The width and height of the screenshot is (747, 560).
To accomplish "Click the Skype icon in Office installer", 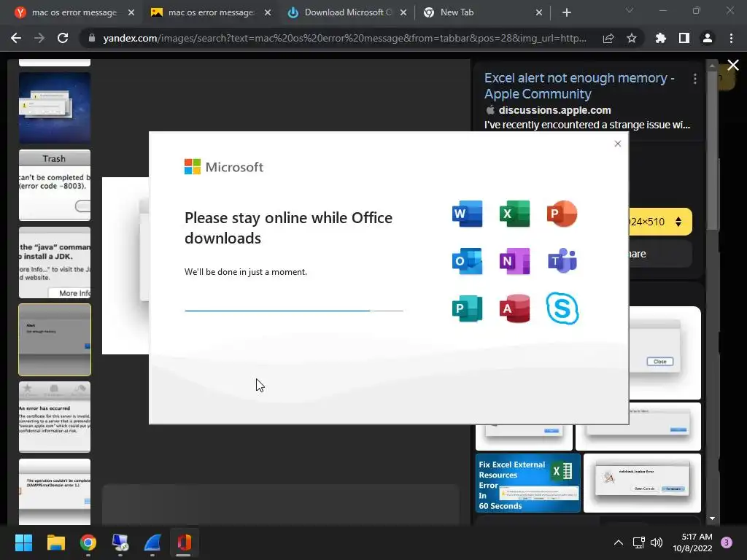I will click(562, 308).
